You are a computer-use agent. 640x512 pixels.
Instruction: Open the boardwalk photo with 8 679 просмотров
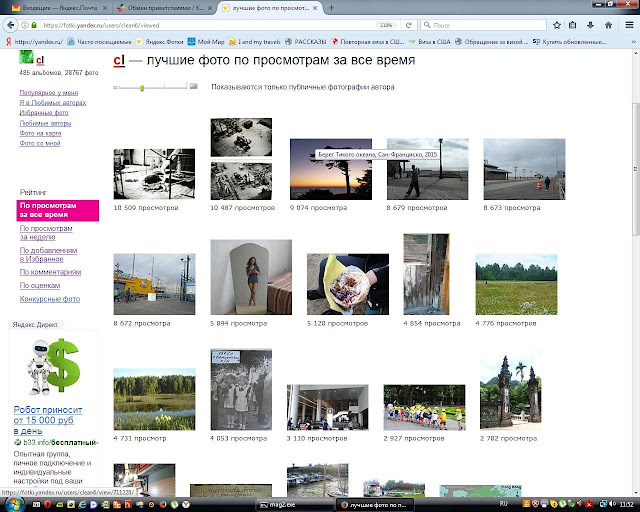point(427,169)
